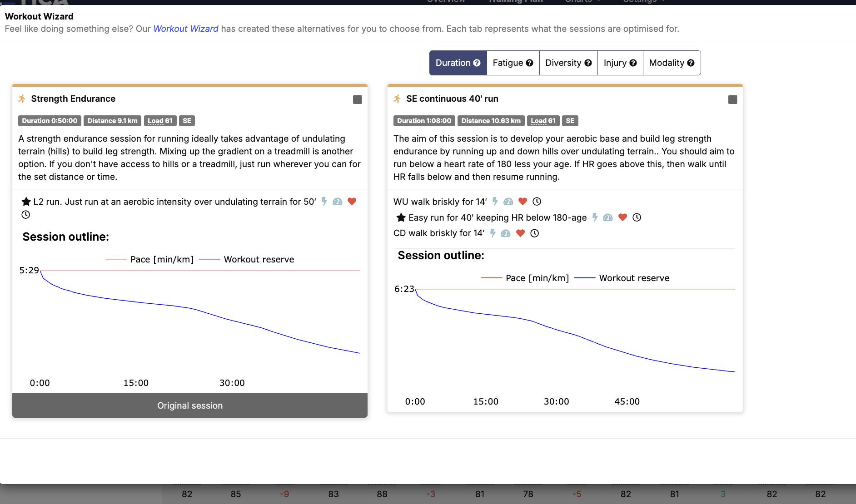856x504 pixels.
Task: Click the Original session button
Action: (190, 405)
